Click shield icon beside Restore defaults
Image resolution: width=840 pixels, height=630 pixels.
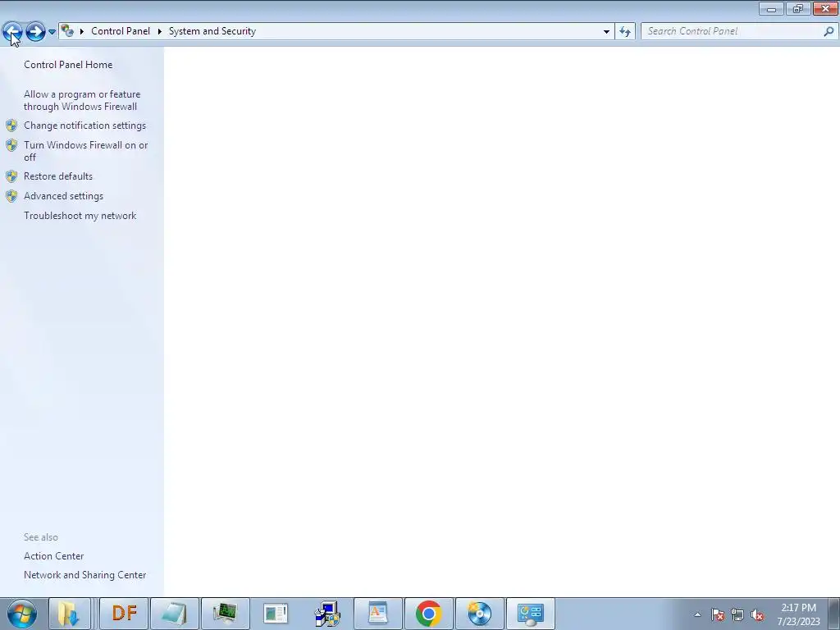point(11,176)
